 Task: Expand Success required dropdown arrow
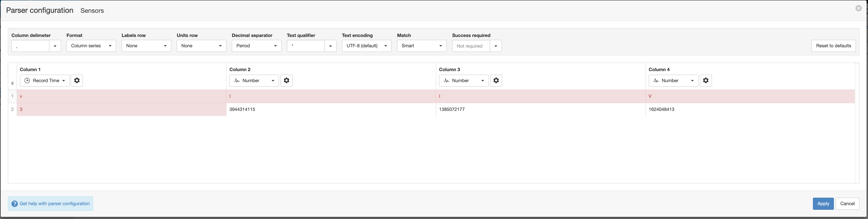click(x=496, y=46)
